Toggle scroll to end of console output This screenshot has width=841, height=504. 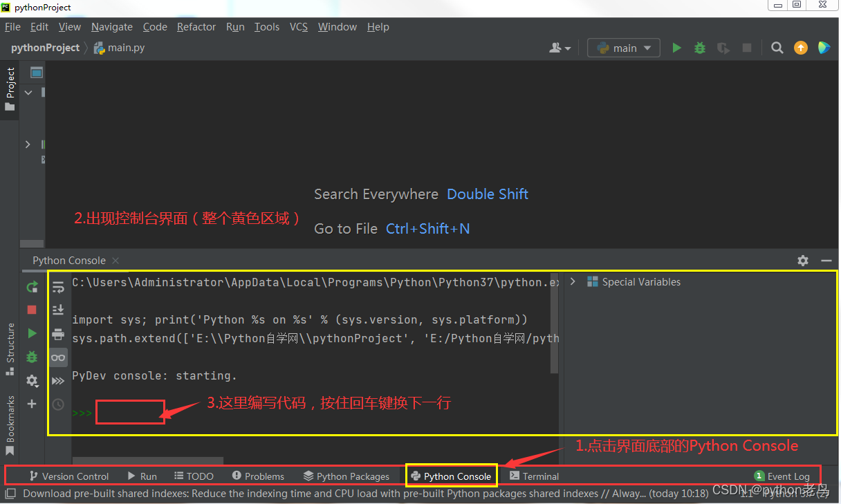58,310
